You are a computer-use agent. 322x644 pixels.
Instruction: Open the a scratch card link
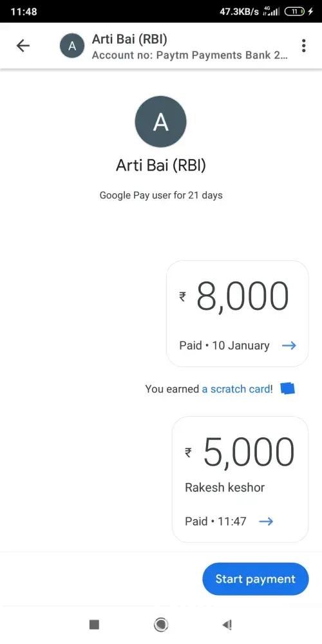point(237,388)
